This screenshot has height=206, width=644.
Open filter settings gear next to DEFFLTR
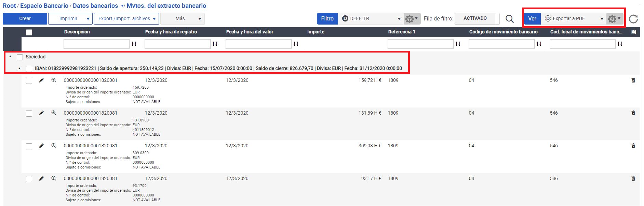(x=411, y=19)
